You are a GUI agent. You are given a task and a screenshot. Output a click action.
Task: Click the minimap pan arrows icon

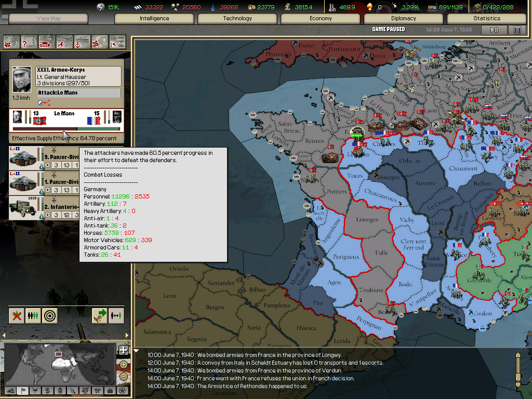point(124,350)
